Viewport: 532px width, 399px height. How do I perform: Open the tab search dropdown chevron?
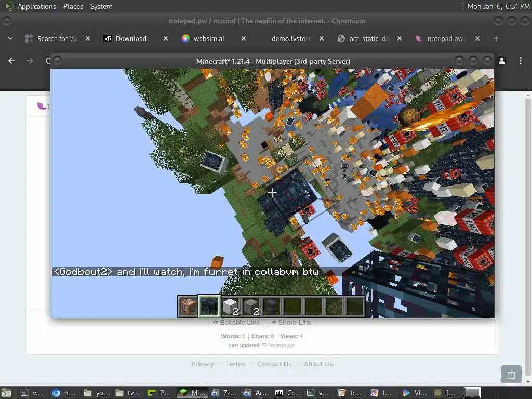[10, 38]
